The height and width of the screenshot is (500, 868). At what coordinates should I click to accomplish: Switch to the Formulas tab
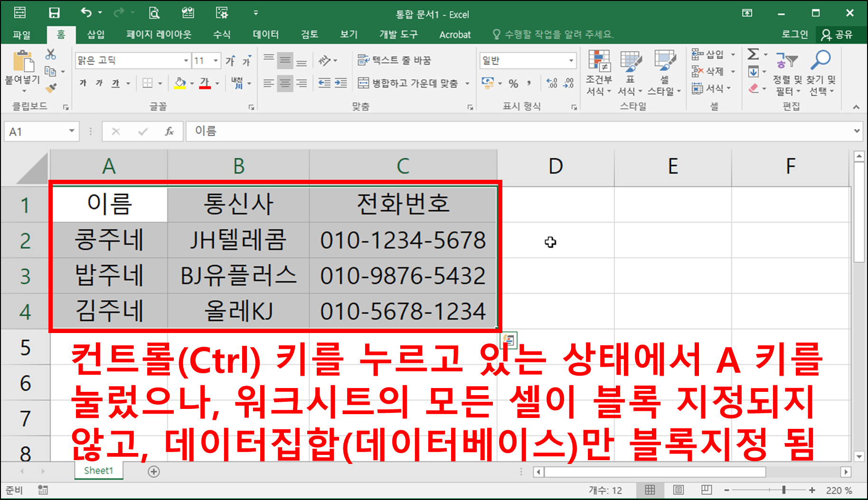pyautogui.click(x=222, y=35)
